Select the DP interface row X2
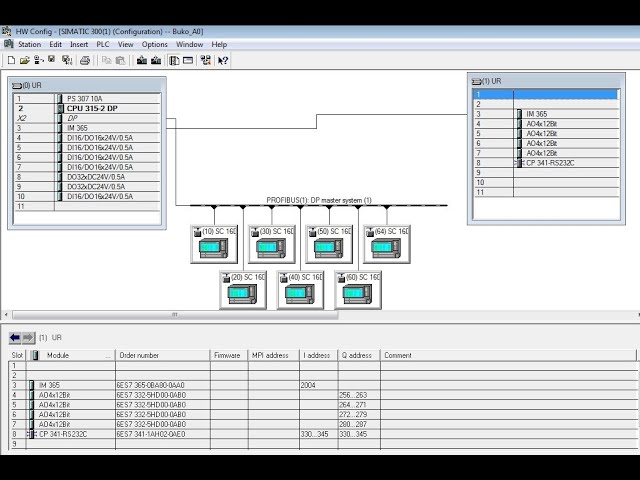The image size is (640, 480). click(x=87, y=118)
